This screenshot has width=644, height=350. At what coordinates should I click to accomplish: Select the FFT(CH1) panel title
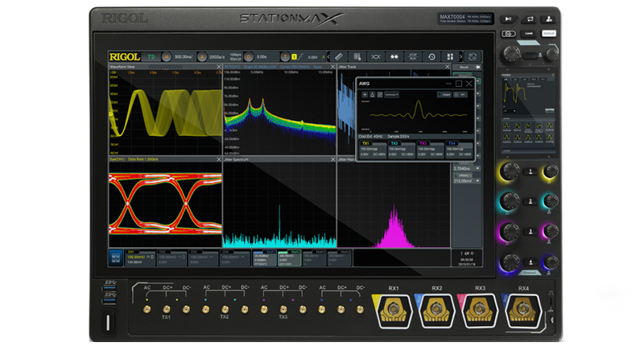233,67
